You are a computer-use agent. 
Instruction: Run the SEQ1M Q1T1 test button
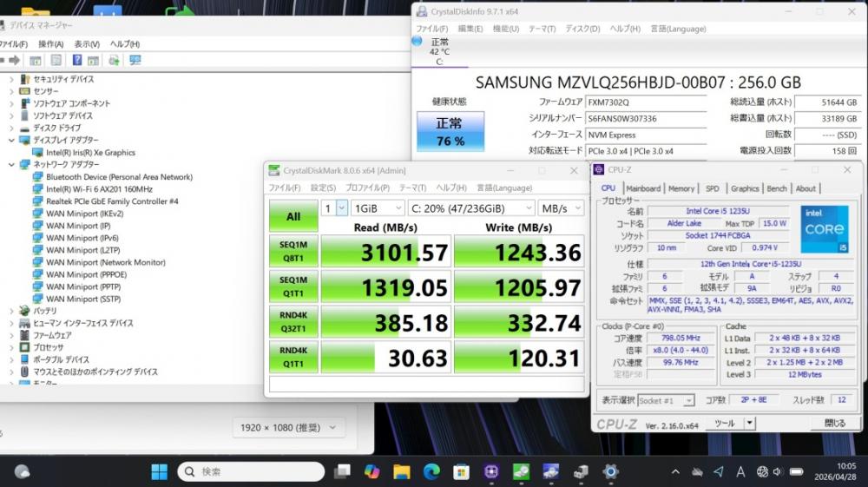293,286
